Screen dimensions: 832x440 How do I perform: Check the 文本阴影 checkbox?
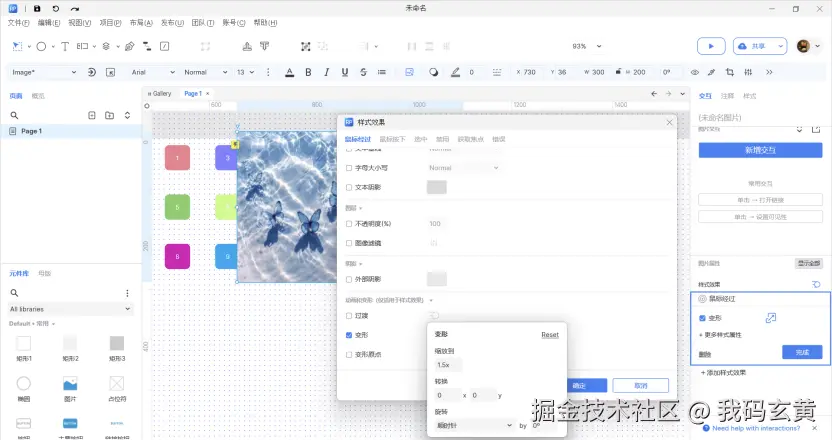[x=349, y=187]
